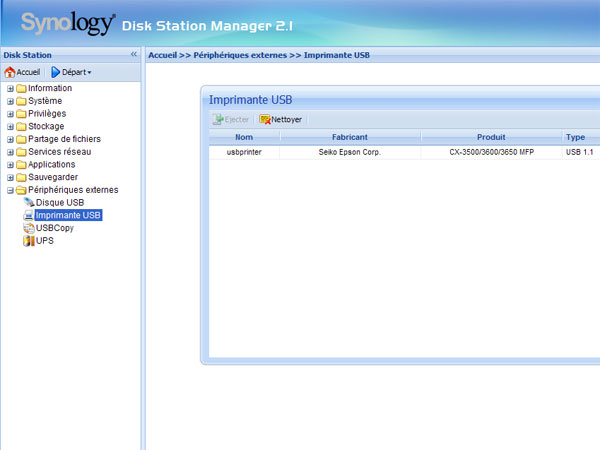Select Privilèges in the tree
Screen dimensions: 600x450
point(47,113)
